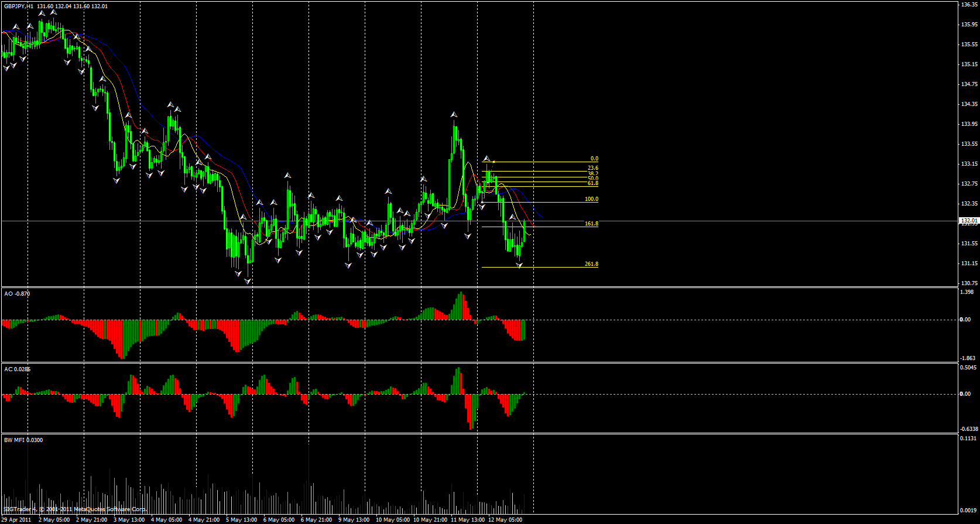Screen dimensions: 980x524
Task: Click the 135.15 price scale value
Action: (x=969, y=64)
